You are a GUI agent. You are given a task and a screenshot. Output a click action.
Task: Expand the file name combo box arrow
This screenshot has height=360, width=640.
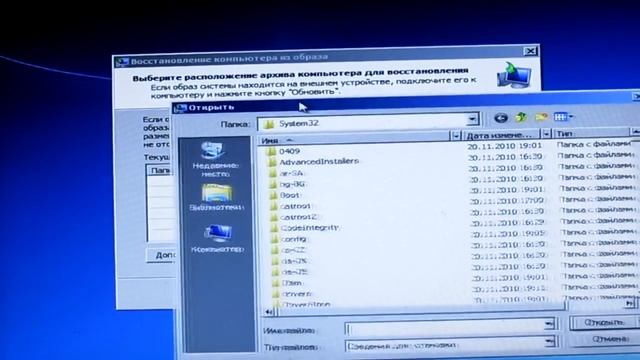(x=549, y=324)
